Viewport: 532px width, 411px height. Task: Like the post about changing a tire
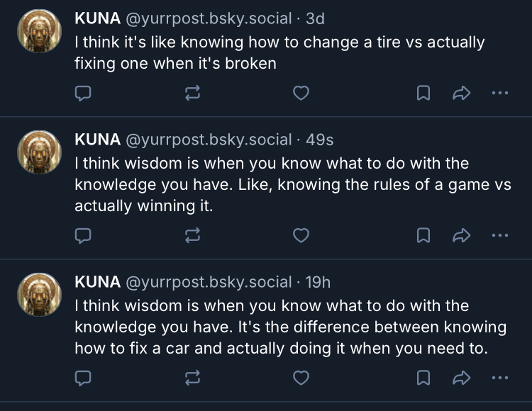pyautogui.click(x=301, y=93)
